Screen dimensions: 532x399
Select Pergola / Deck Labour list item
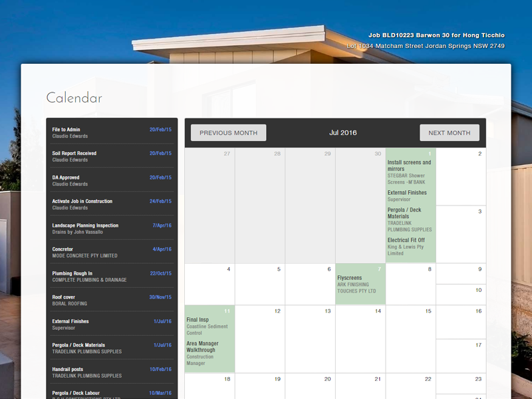click(112, 394)
